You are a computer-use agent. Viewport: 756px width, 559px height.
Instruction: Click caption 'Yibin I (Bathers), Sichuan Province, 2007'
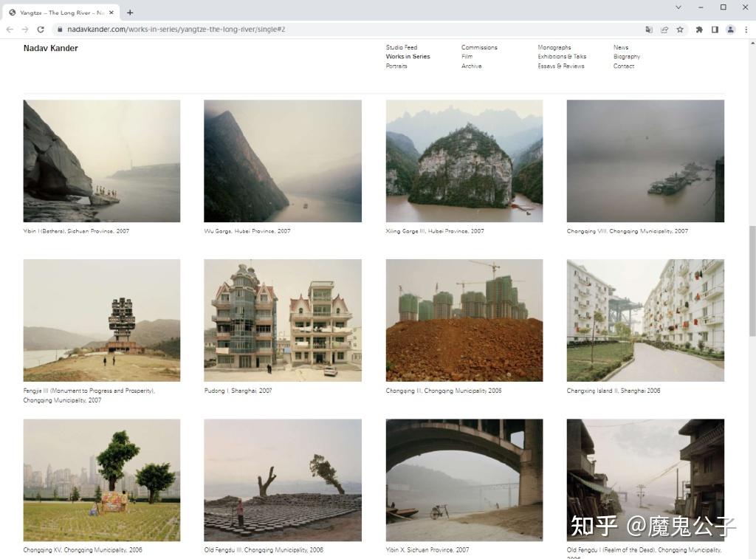(76, 231)
